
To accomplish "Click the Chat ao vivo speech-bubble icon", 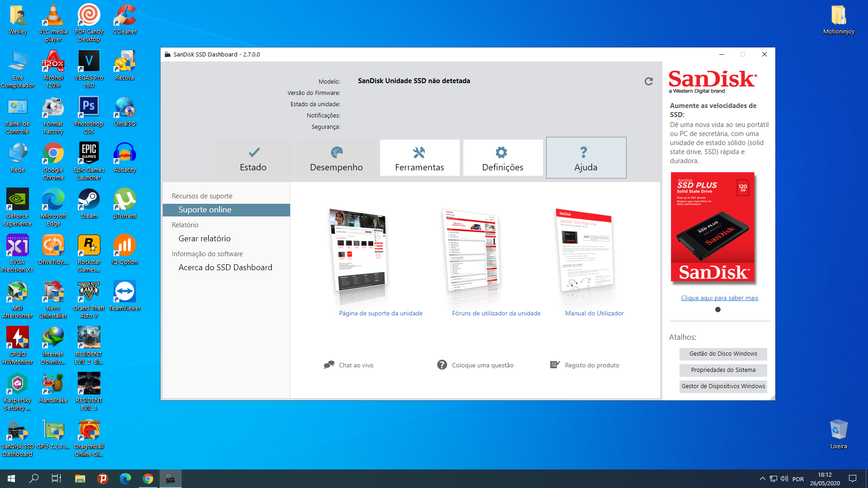I will tap(329, 365).
